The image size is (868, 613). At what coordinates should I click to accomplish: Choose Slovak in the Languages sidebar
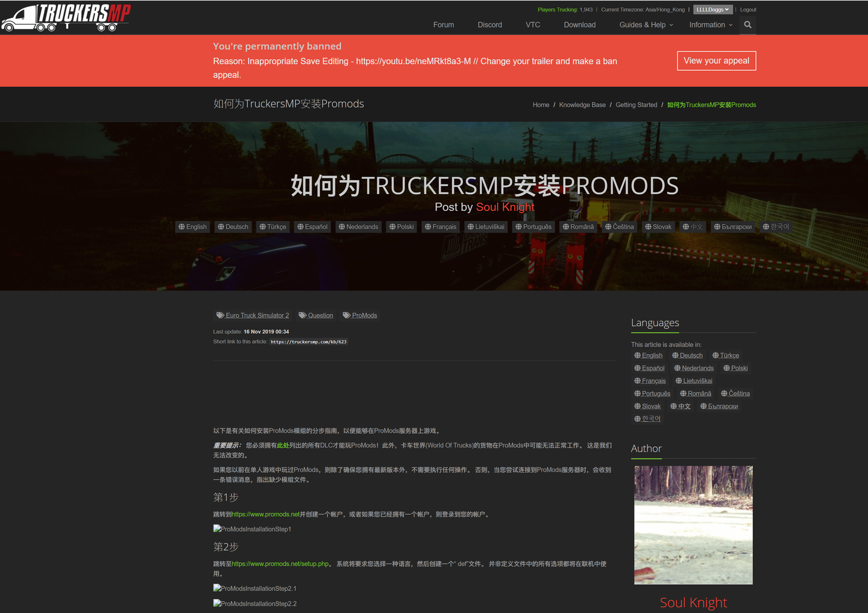click(647, 406)
